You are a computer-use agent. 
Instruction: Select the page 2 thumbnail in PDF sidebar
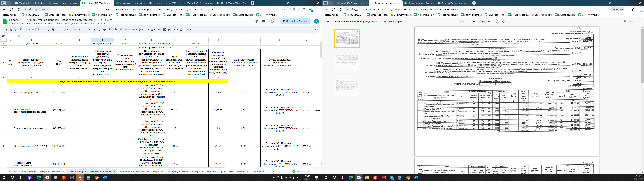347,63
